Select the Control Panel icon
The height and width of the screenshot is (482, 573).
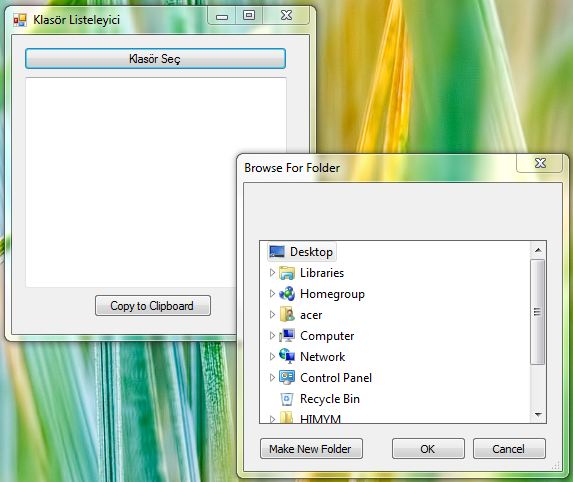[287, 377]
